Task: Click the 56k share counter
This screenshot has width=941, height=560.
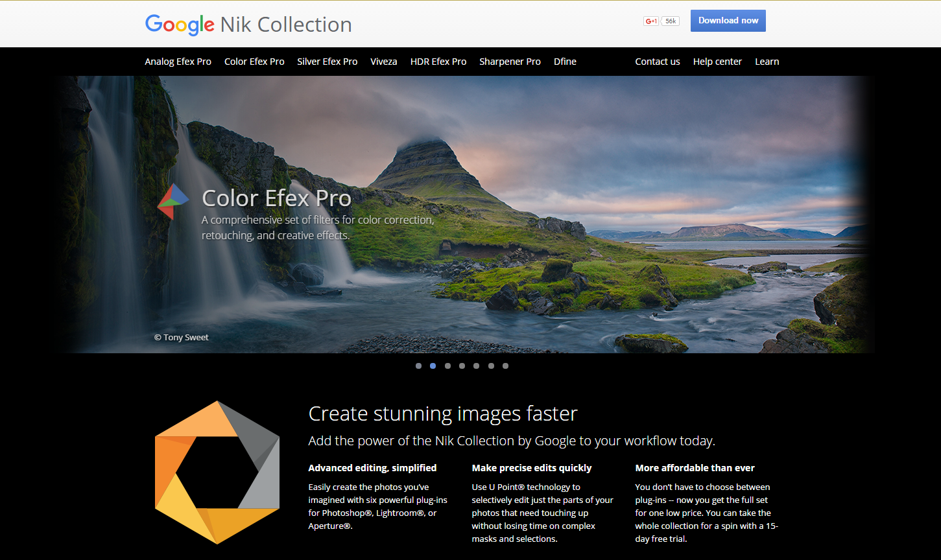Action: pos(670,20)
